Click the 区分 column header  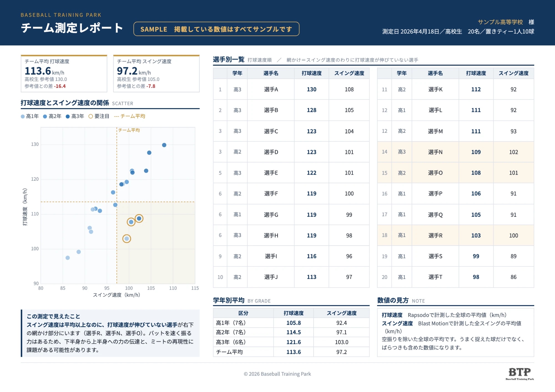coord(243,313)
